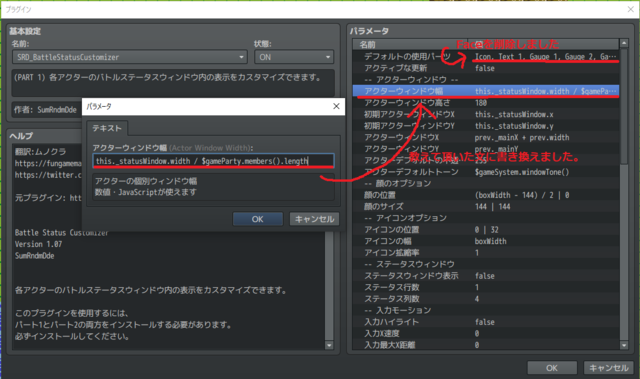Image resolution: width=640 pixels, height=379 pixels.
Task: Click the 名前 column header
Action: pyautogui.click(x=410, y=44)
